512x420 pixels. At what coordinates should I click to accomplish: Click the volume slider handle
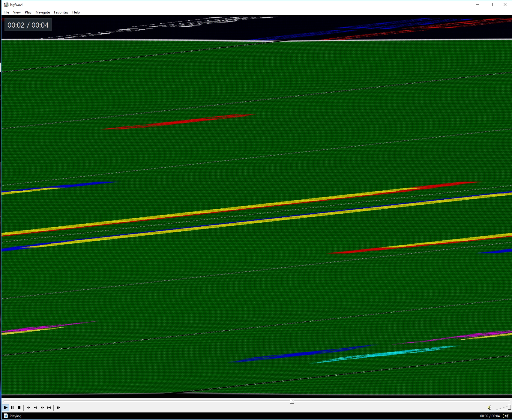pyautogui.click(x=509, y=407)
